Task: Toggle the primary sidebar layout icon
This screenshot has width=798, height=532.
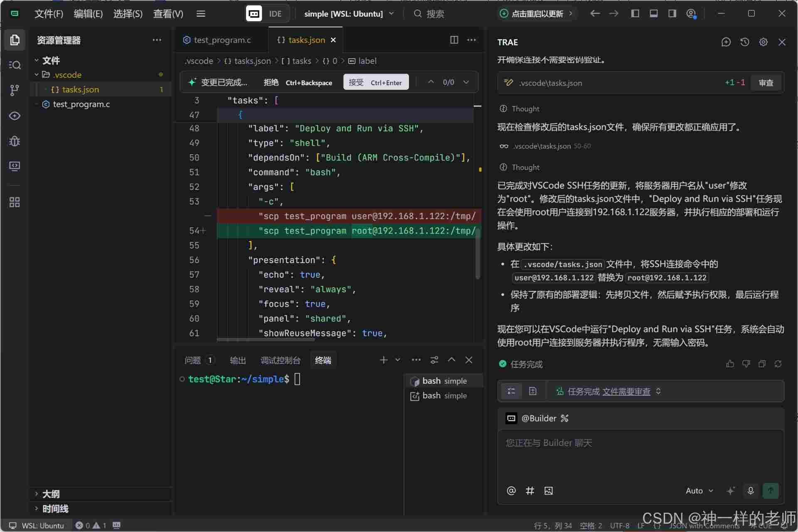Action: click(635, 14)
